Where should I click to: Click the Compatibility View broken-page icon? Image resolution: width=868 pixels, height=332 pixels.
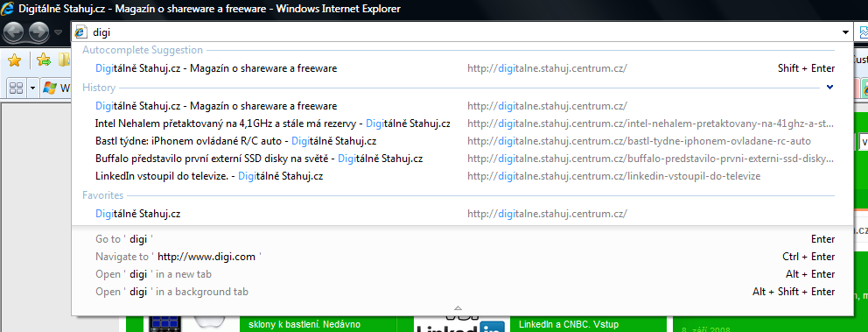pyautogui.click(x=863, y=32)
